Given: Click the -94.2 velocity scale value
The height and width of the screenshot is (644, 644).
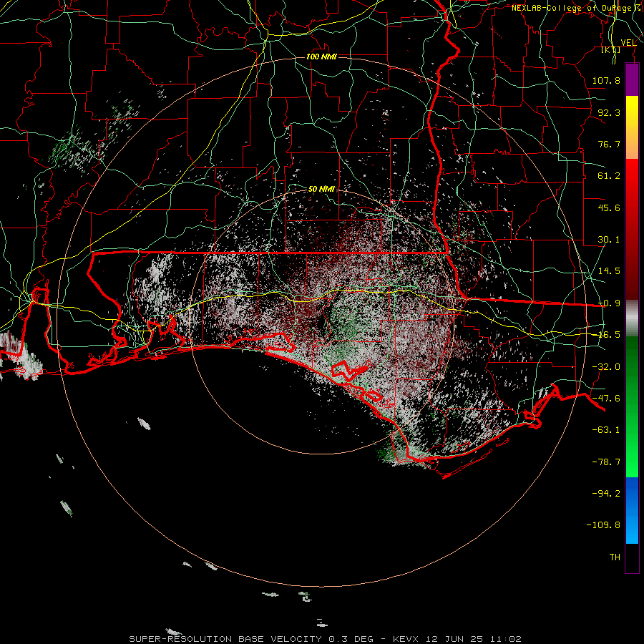Looking at the screenshot, I should pyautogui.click(x=606, y=493).
